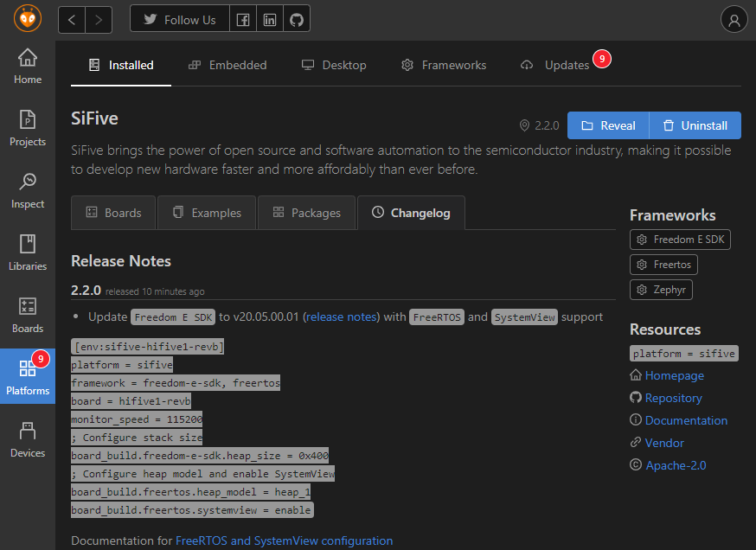
Task: Open the Facebook page icon
Action: click(x=243, y=20)
